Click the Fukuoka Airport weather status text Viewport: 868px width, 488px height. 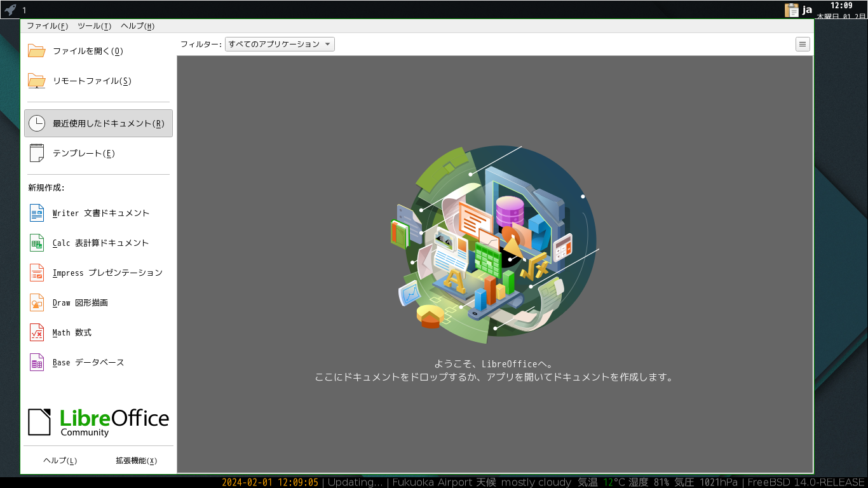point(565,482)
